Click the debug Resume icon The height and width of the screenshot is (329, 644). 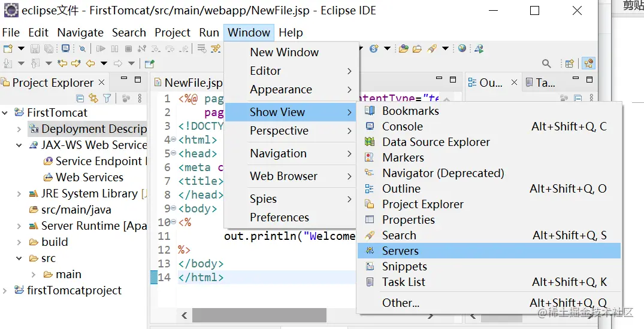(101, 49)
